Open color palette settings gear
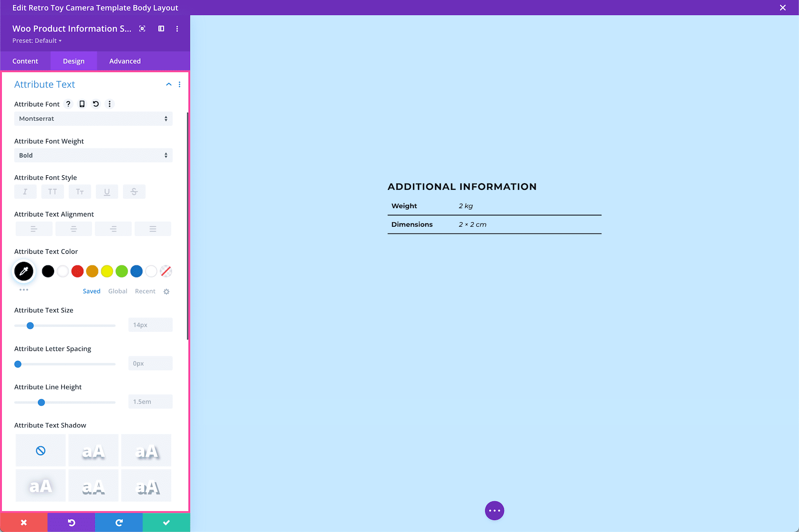The height and width of the screenshot is (532, 799). point(166,292)
